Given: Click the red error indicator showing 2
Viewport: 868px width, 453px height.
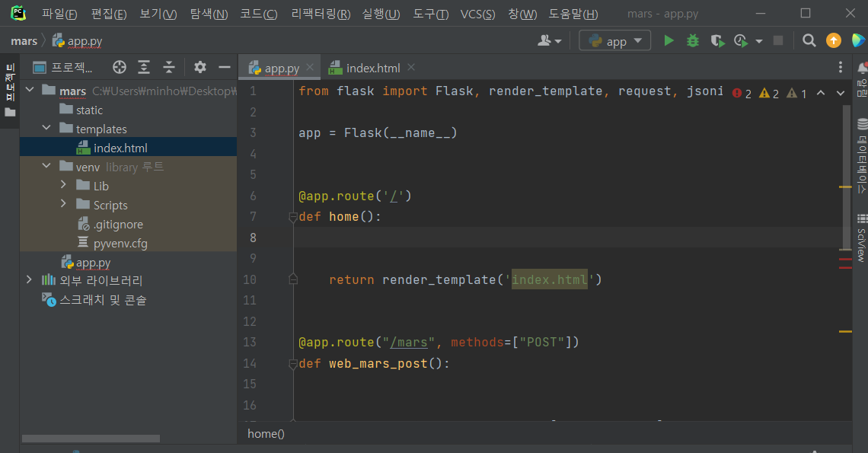Looking at the screenshot, I should coord(742,94).
